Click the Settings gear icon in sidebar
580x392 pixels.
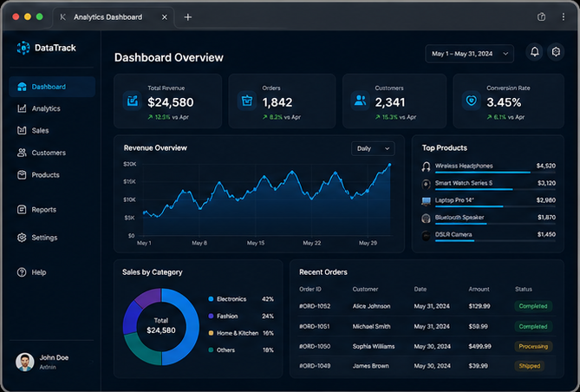pos(22,238)
